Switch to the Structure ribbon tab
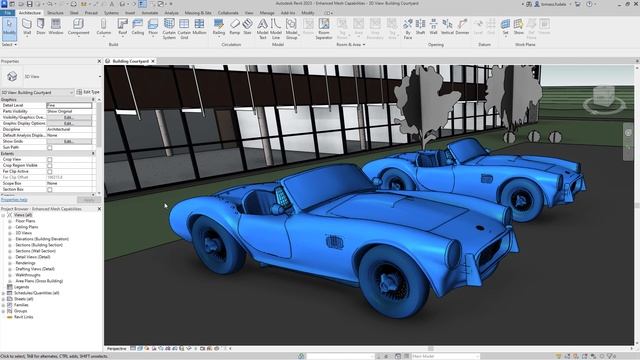 pos(56,13)
